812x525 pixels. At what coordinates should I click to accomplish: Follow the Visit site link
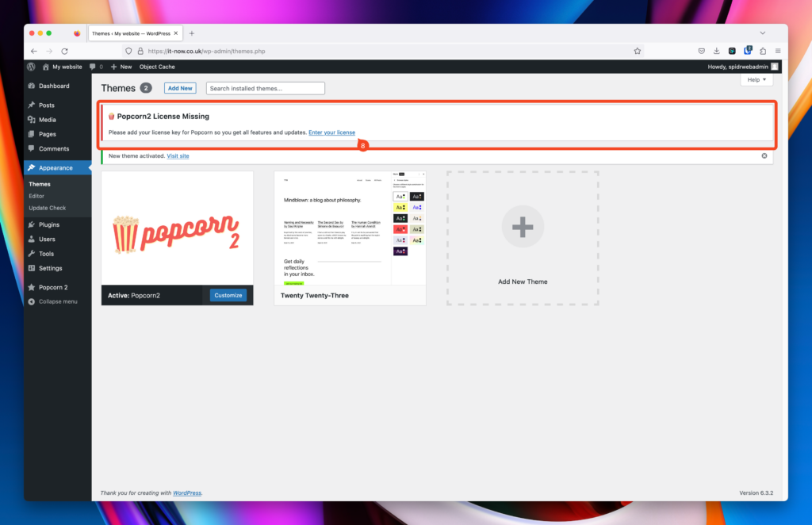pyautogui.click(x=178, y=156)
